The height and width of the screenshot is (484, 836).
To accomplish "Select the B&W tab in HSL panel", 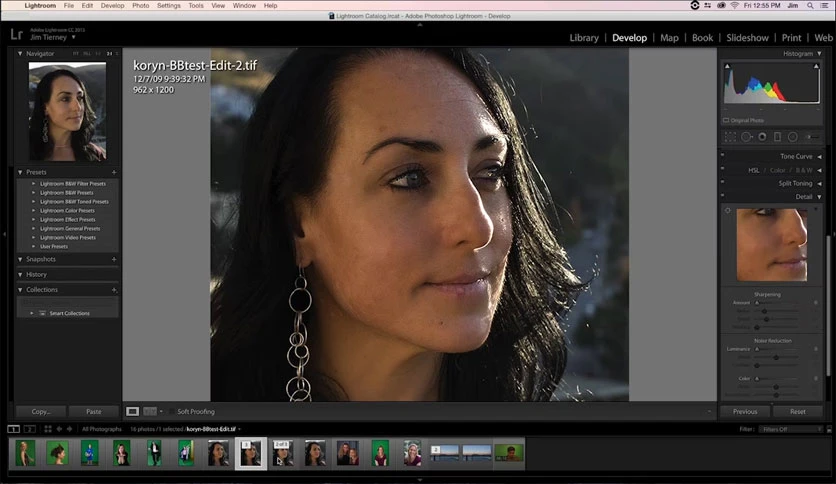I will (x=804, y=170).
